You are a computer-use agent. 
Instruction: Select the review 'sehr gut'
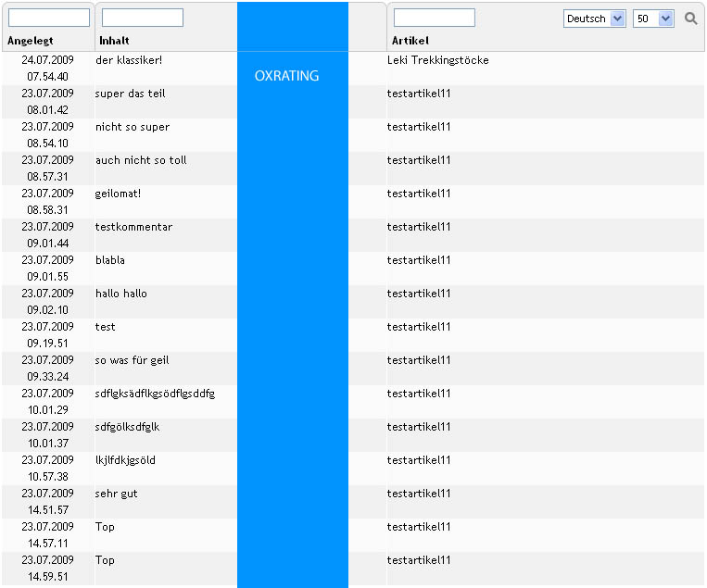coord(116,494)
